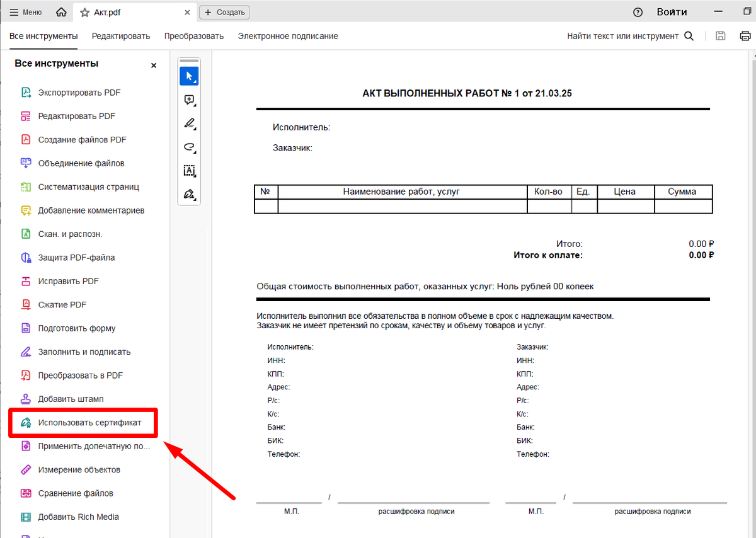Select the add comment bubble tool
The image size is (756, 538).
(189, 100)
